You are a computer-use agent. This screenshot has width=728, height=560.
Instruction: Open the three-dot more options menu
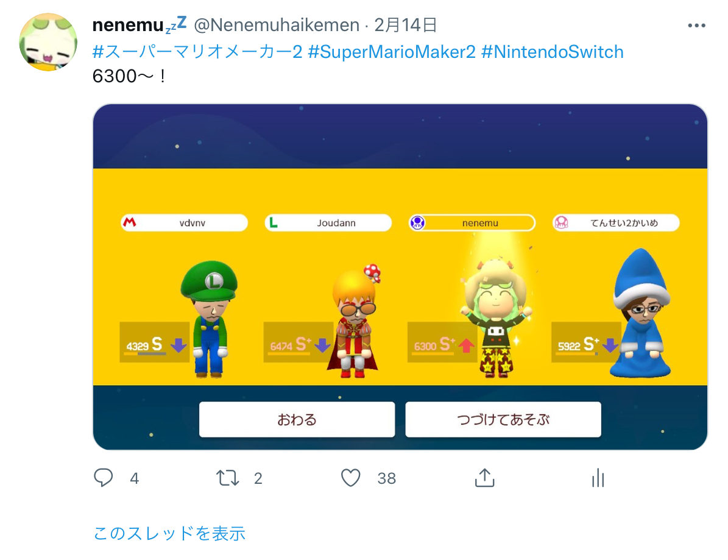696,26
